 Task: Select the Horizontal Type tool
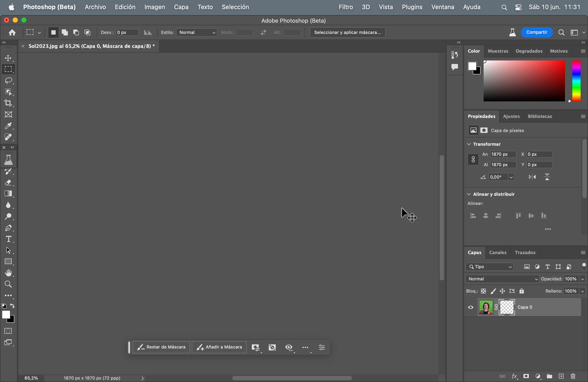[9, 239]
